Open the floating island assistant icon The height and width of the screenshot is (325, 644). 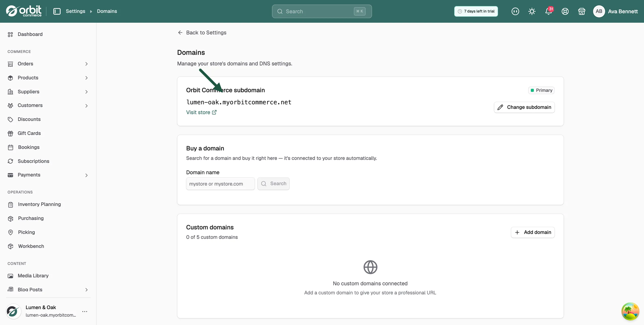[630, 311]
